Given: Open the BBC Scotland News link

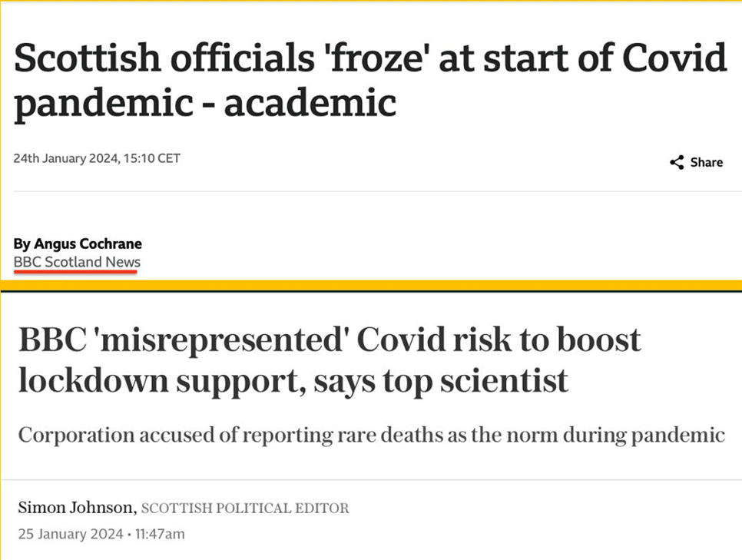Looking at the screenshot, I should tap(77, 262).
